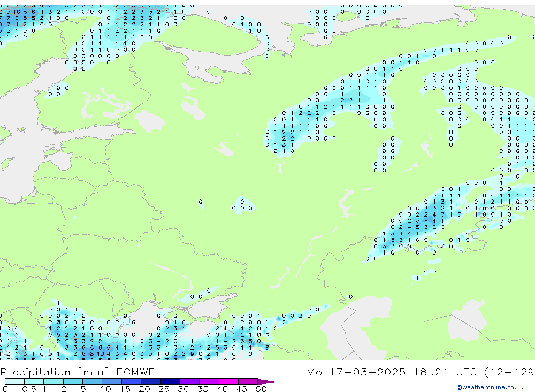Click the above-50 arrow tip of legend

click(267, 381)
